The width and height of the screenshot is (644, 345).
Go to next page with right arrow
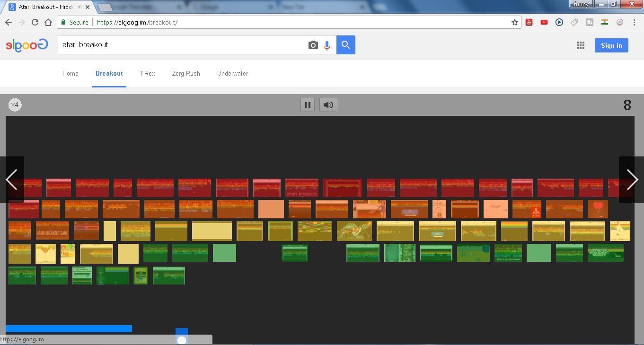click(x=632, y=180)
